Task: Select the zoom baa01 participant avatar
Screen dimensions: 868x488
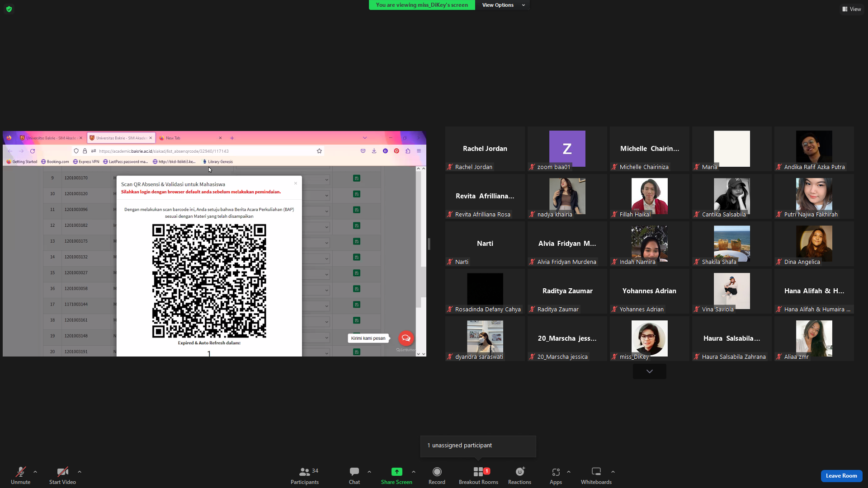Action: [567, 149]
